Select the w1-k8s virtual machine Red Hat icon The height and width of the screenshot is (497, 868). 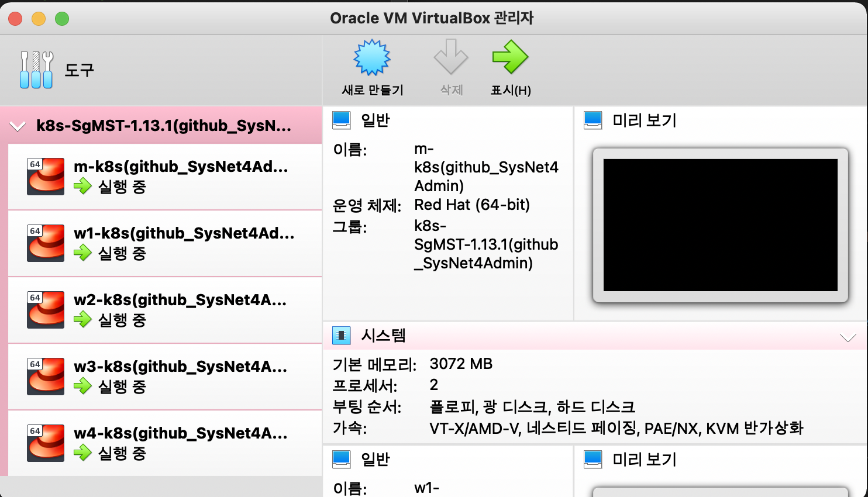(x=46, y=243)
